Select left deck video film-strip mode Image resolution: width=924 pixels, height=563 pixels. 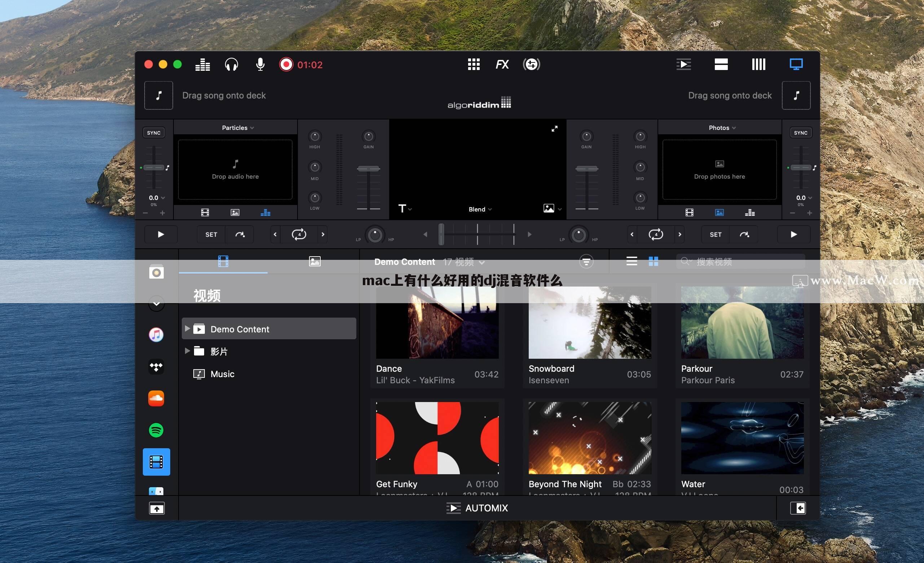coord(205,213)
